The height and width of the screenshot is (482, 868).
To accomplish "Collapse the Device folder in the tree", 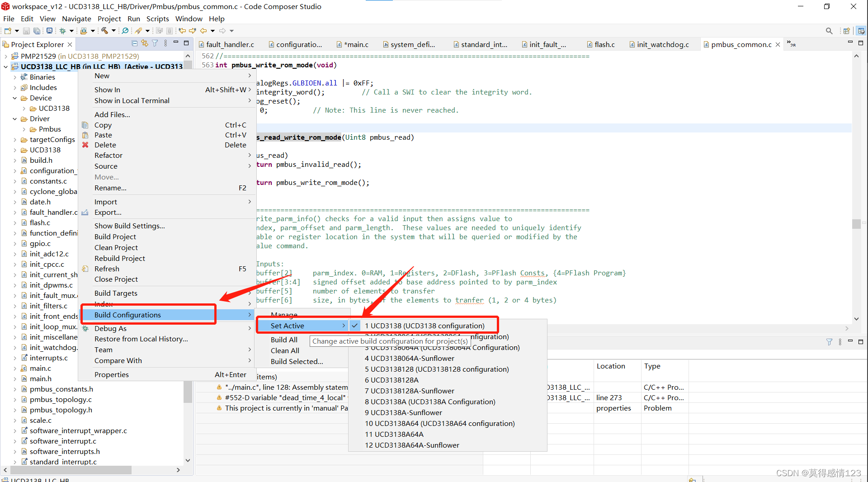I will pyautogui.click(x=14, y=98).
